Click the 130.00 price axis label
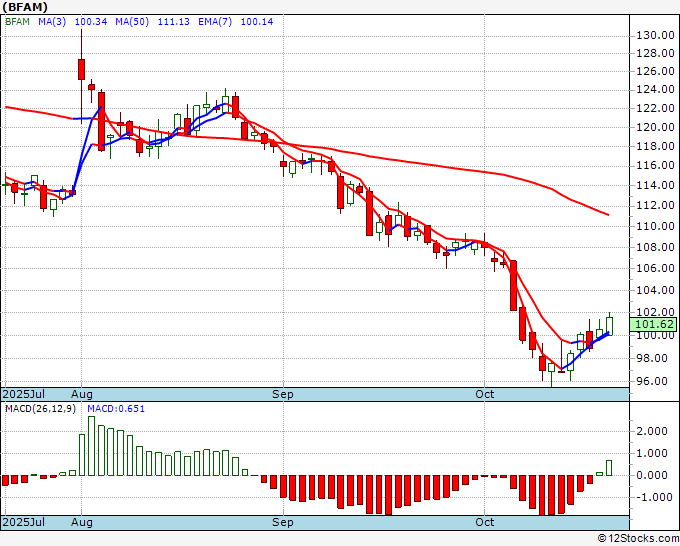Viewport: 680px width, 546px height. pyautogui.click(x=655, y=35)
